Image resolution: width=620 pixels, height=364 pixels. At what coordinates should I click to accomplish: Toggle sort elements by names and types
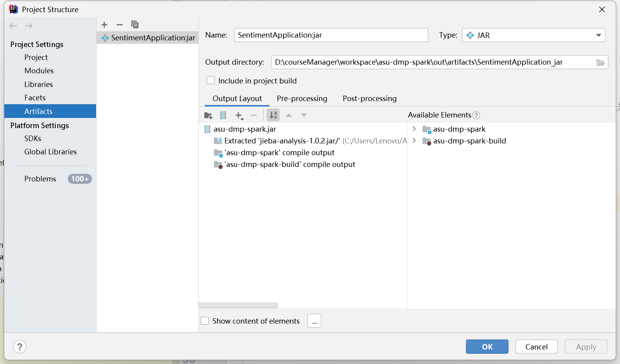(x=273, y=115)
